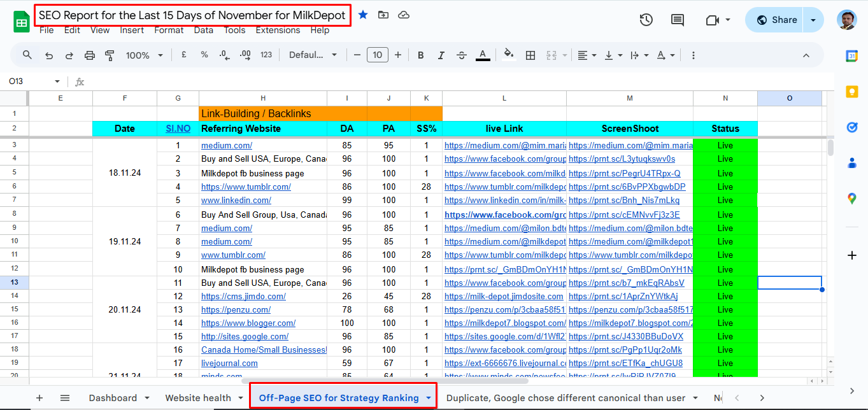Switch to the Dashboard sheet tab
The width and height of the screenshot is (868, 410).
pyautogui.click(x=113, y=398)
